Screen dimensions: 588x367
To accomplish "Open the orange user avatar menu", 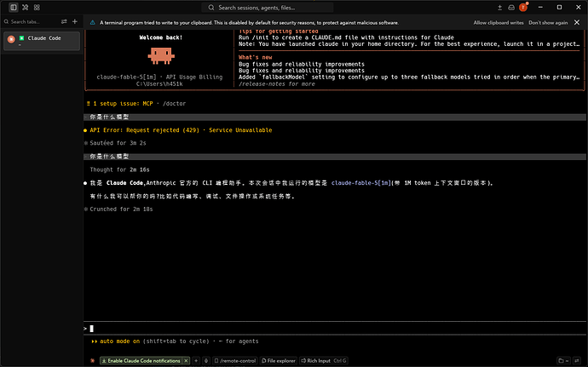I will tap(523, 8).
